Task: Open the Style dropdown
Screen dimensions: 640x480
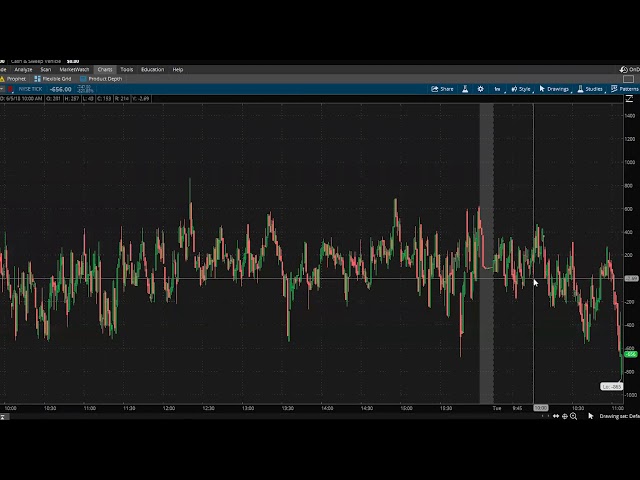Action: [521, 89]
